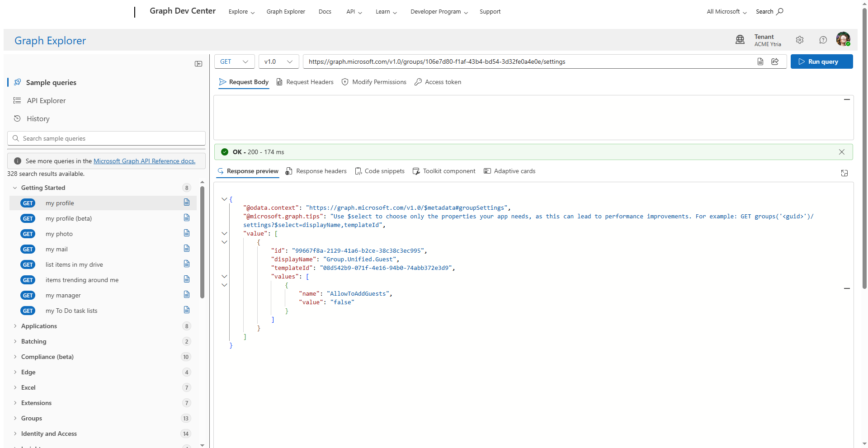Open docs icon for my profile query
Image resolution: width=868 pixels, height=448 pixels.
pyautogui.click(x=187, y=203)
